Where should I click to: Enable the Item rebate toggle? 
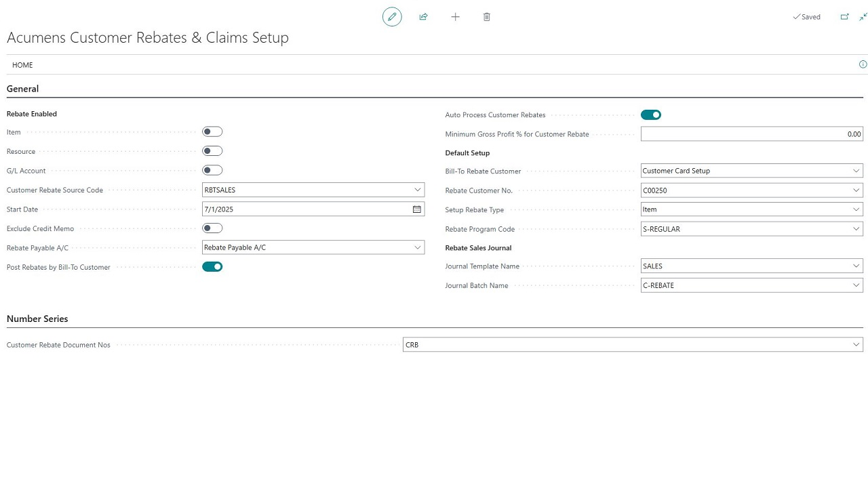tap(212, 132)
